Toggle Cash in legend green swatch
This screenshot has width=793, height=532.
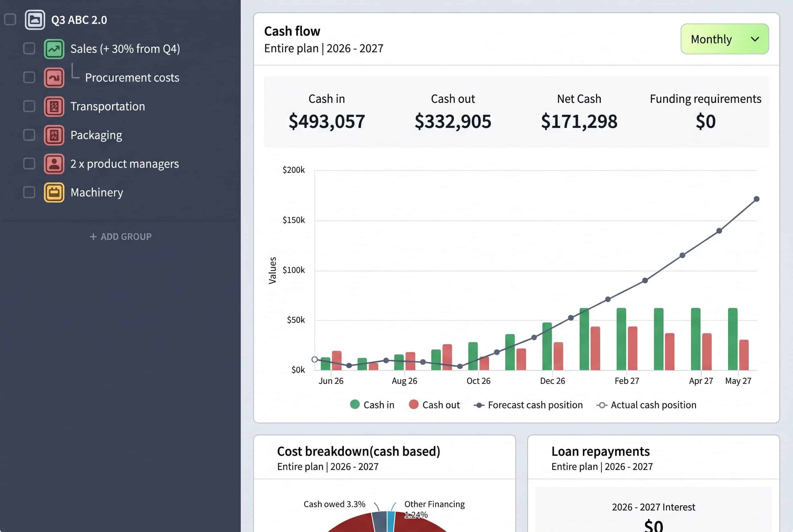click(354, 404)
